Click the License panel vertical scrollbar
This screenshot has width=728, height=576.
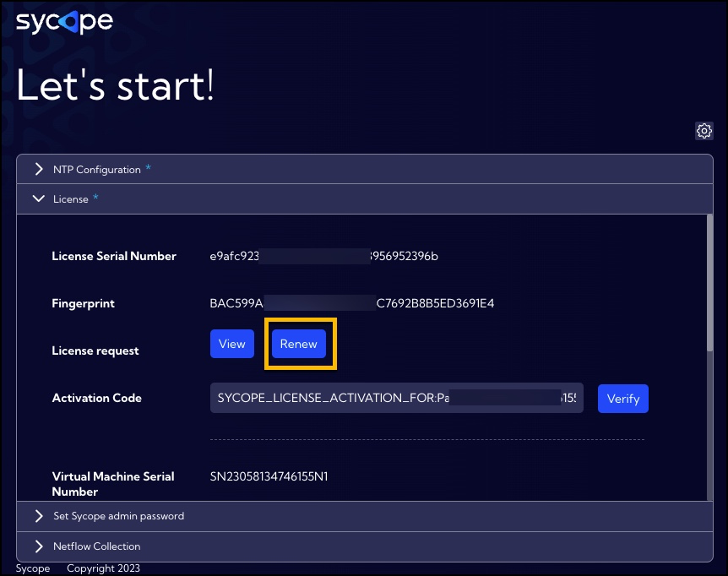[x=709, y=283]
